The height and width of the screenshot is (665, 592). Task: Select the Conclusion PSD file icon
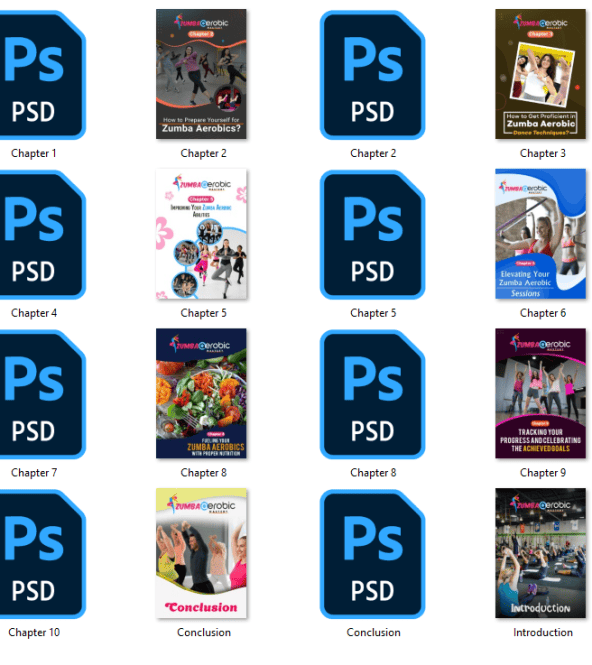372,554
